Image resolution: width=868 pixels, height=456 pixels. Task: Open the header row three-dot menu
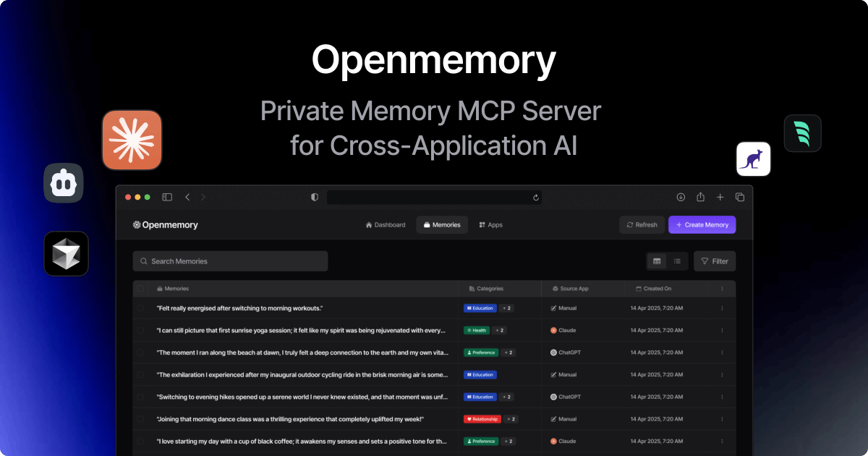click(x=721, y=289)
